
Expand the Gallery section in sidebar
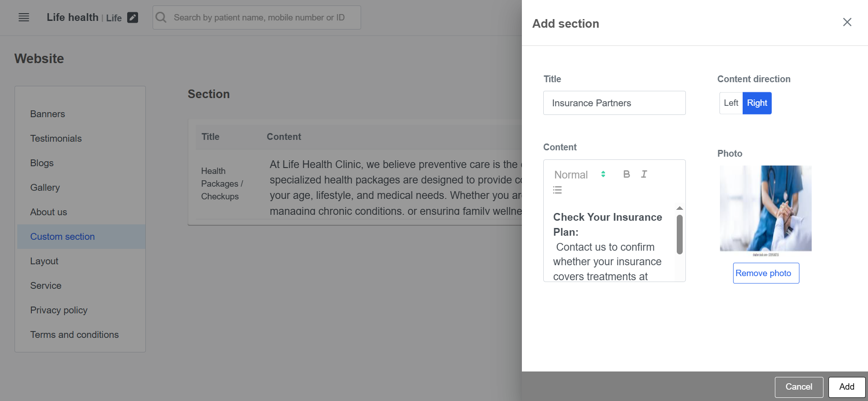(x=45, y=187)
